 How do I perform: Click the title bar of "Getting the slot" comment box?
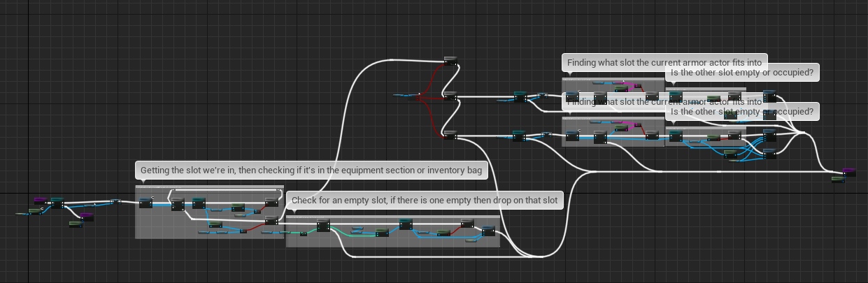point(209,188)
